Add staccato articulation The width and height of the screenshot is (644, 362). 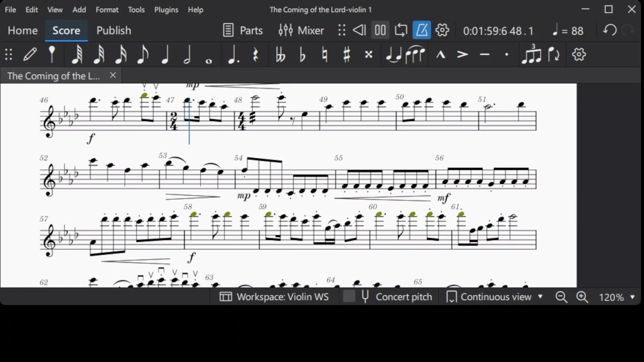point(507,54)
